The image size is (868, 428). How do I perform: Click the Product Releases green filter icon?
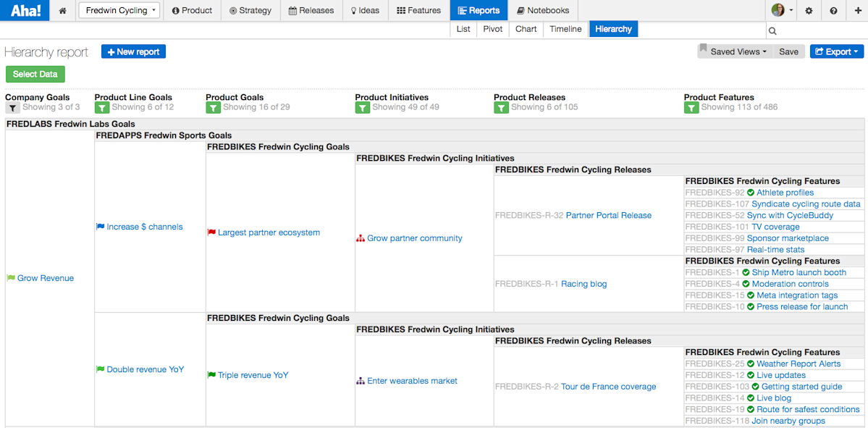tap(501, 107)
